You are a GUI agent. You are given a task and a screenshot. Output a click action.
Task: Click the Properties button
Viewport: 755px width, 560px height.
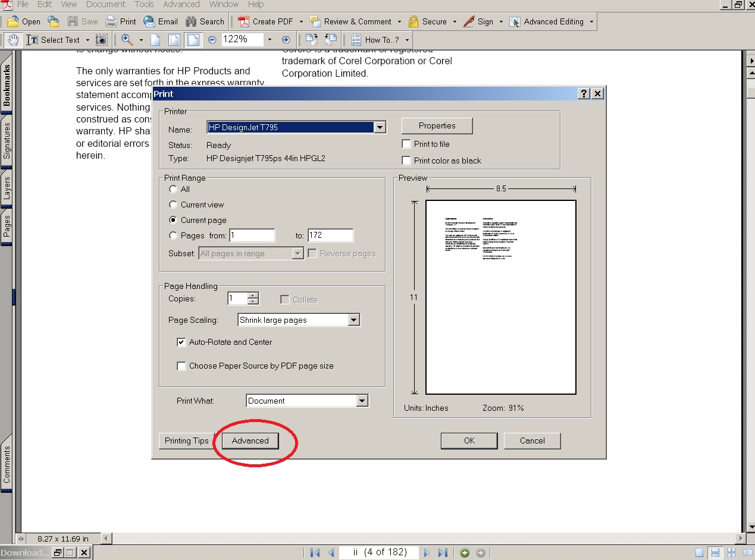[437, 125]
